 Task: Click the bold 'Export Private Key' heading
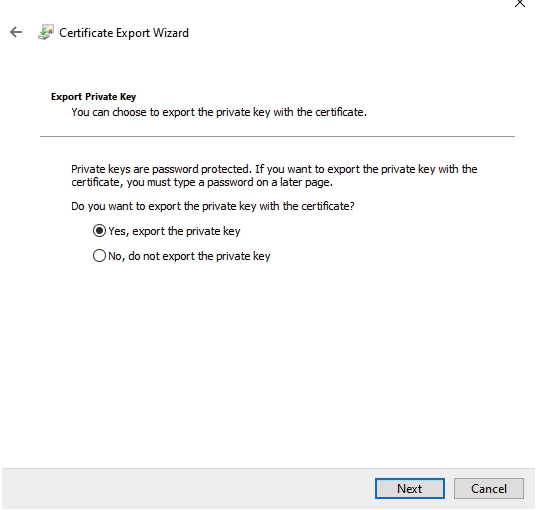pyautogui.click(x=93, y=97)
